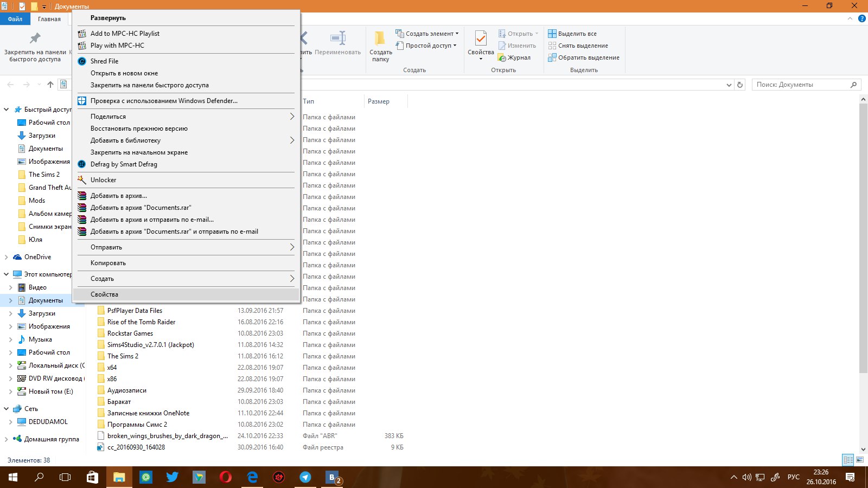Select the Rise of the Tomb Raider folder
The image size is (868, 488).
pyautogui.click(x=141, y=322)
